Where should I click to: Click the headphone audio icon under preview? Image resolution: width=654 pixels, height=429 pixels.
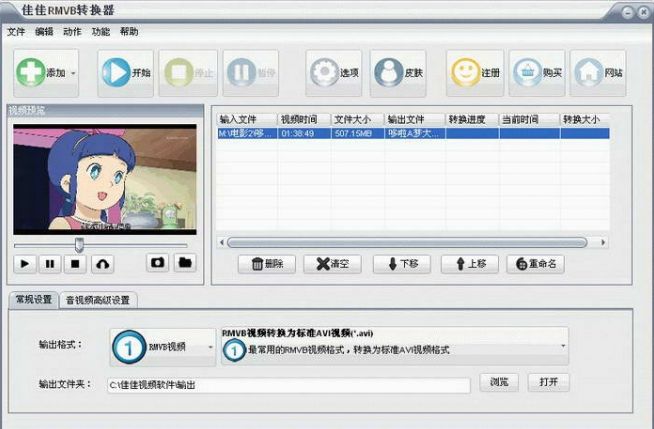[x=103, y=263]
